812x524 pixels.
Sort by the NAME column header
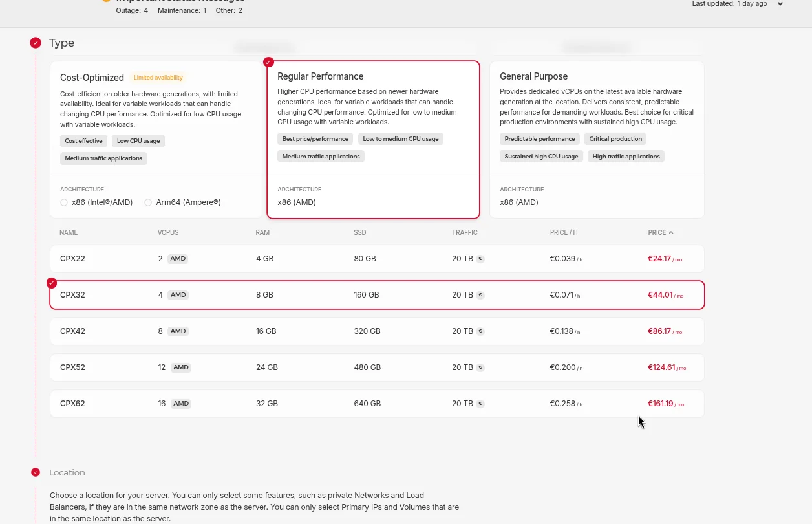coord(69,232)
